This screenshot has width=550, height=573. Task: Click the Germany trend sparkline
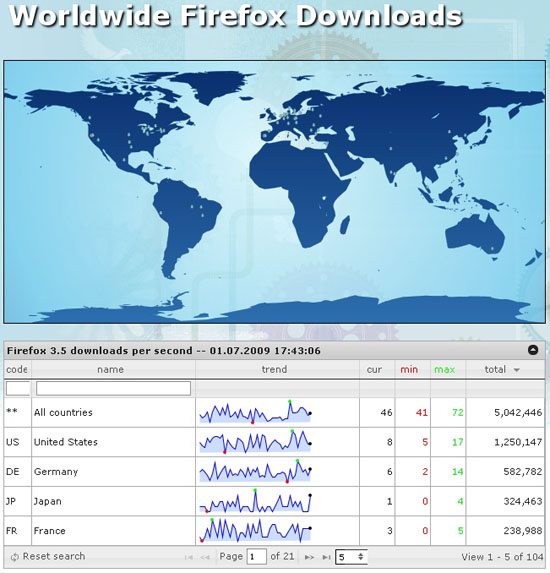click(255, 472)
